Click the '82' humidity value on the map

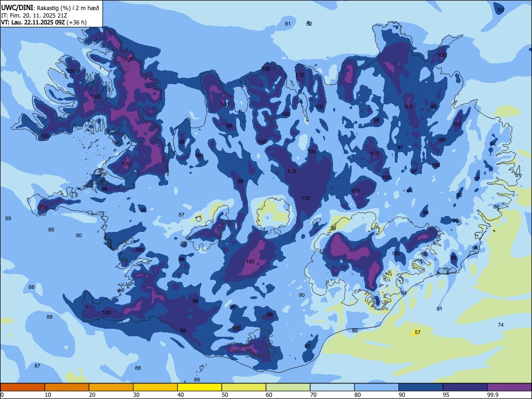coord(309,23)
